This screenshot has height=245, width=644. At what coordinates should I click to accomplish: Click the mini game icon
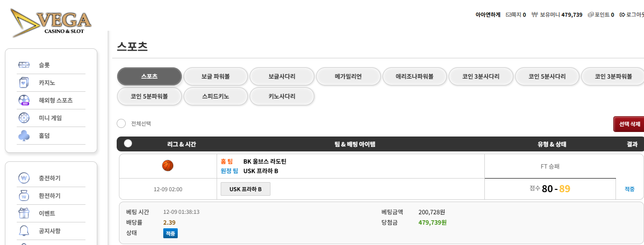point(24,118)
